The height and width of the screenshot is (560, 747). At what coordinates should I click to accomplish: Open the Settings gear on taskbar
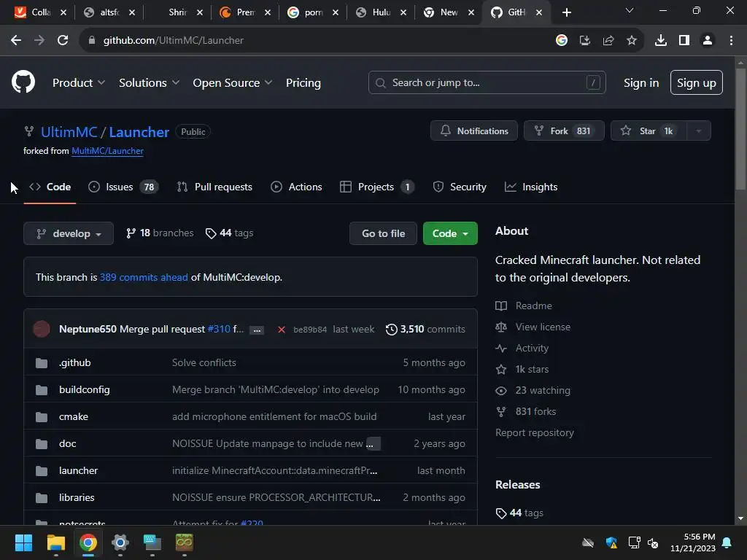pos(120,542)
